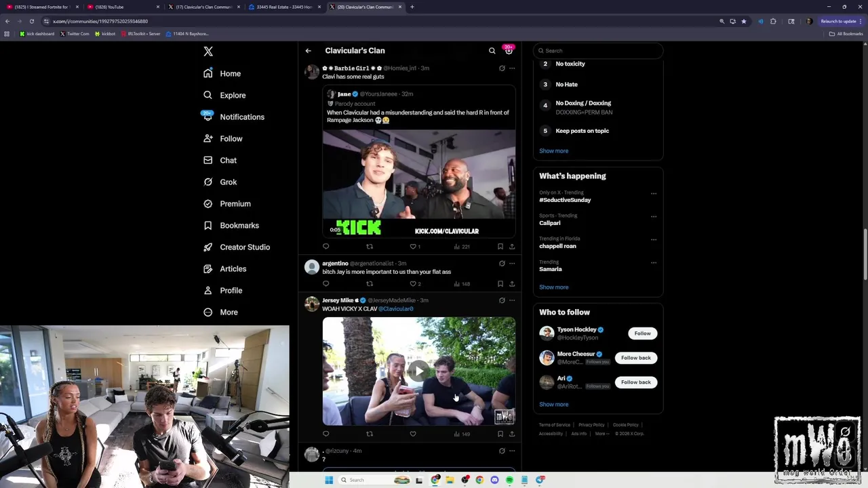Viewport: 868px width, 488px height.
Task: Open more options on Barbie Girl post
Action: 512,68
